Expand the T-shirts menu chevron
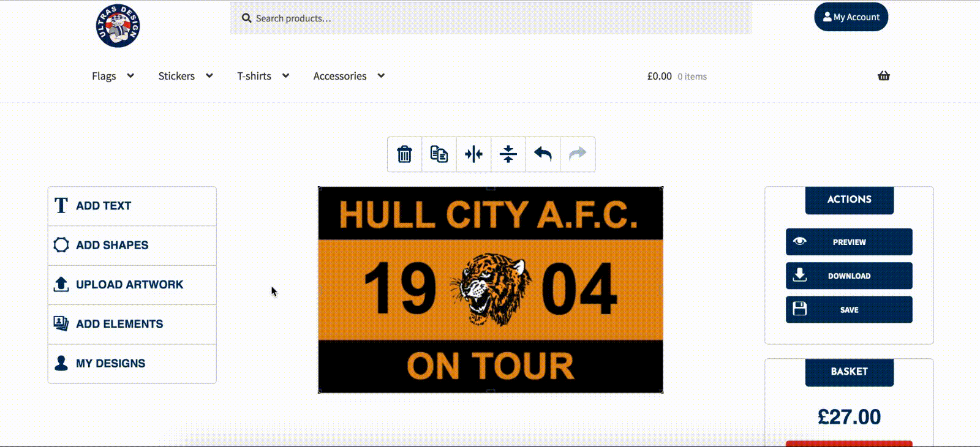This screenshot has width=980, height=447. pos(285,76)
